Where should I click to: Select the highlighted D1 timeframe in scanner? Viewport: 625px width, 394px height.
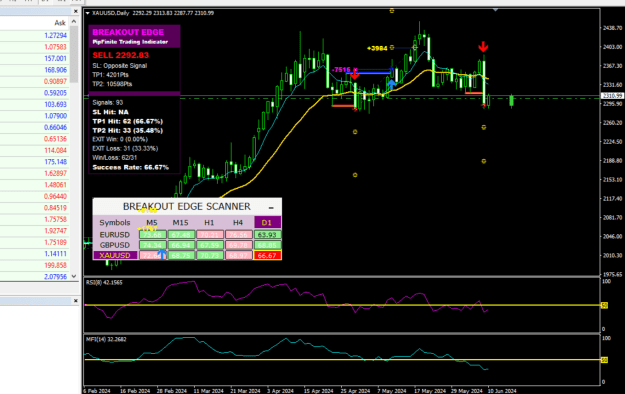267,223
